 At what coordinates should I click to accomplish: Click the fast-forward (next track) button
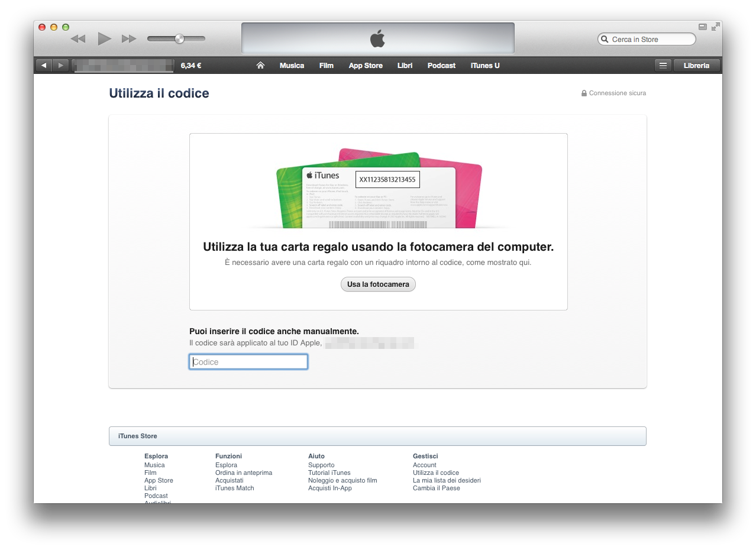129,39
